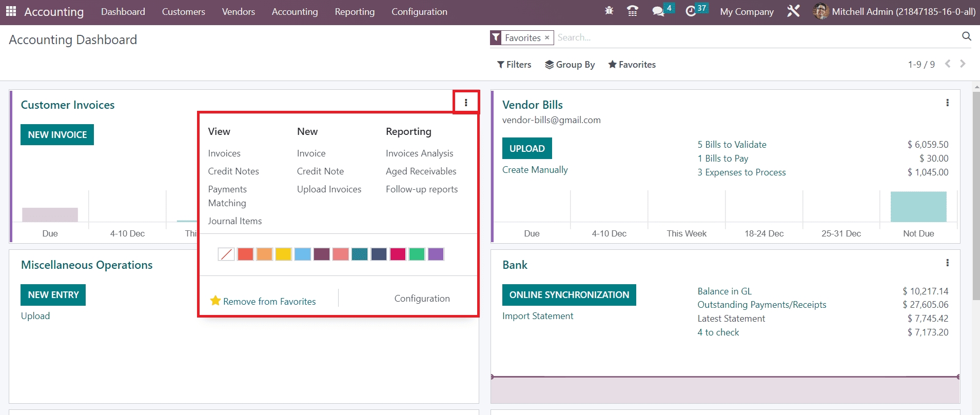
Task: Open the VoIP phone icon
Action: (x=633, y=11)
